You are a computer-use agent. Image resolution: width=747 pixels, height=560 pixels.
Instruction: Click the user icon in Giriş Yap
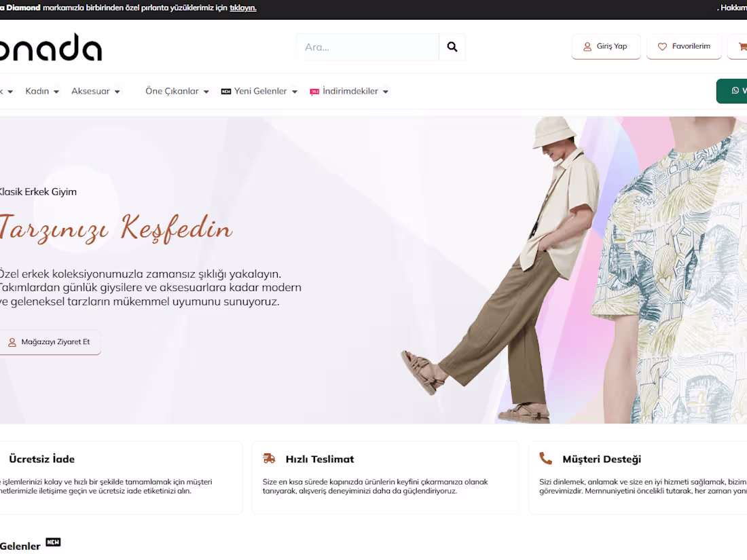point(587,47)
